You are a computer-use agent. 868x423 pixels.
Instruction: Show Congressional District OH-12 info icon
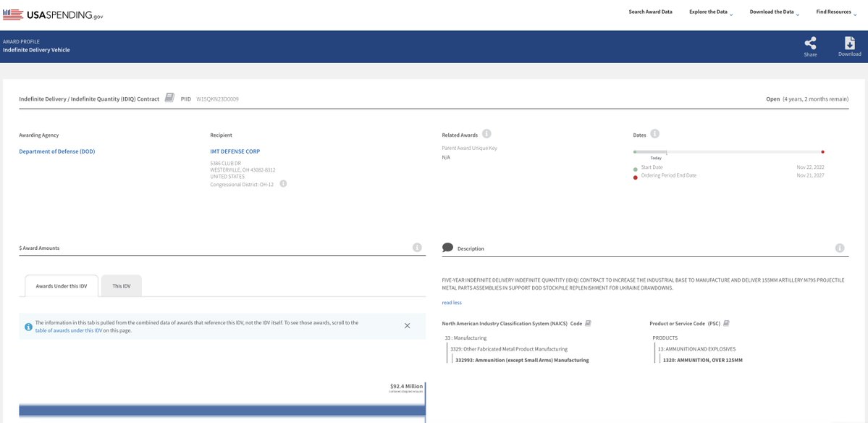click(283, 184)
